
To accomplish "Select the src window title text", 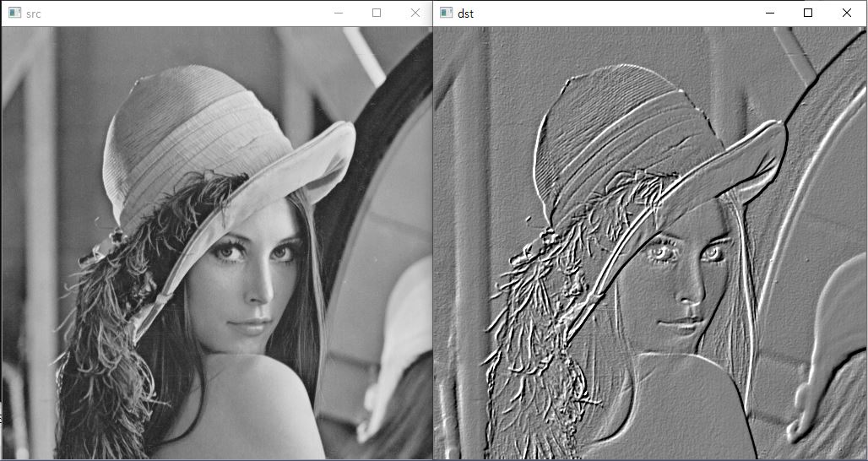I will (x=33, y=14).
